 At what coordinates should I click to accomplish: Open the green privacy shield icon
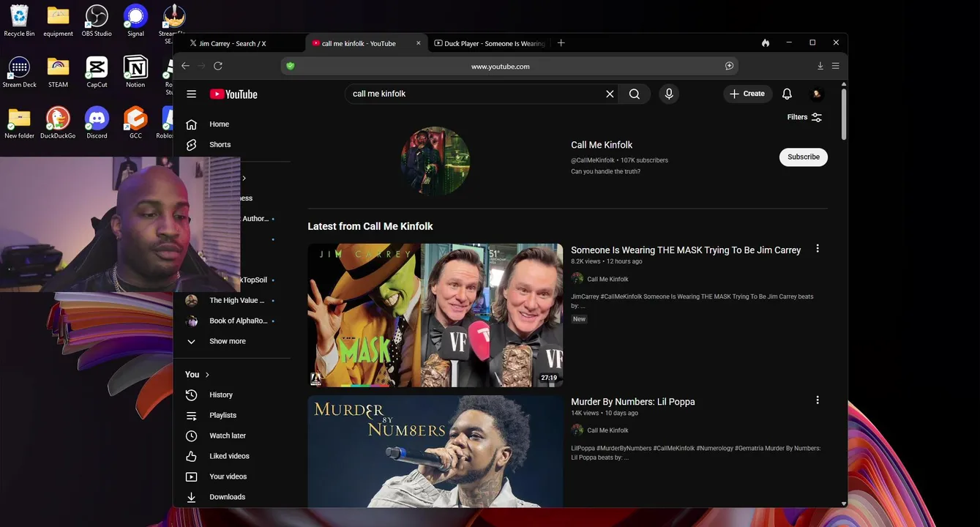click(x=291, y=66)
